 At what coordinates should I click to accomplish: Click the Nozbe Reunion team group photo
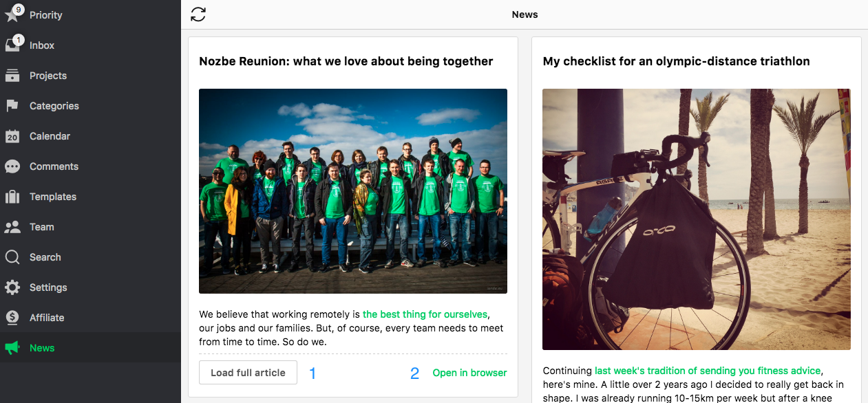coord(353,191)
